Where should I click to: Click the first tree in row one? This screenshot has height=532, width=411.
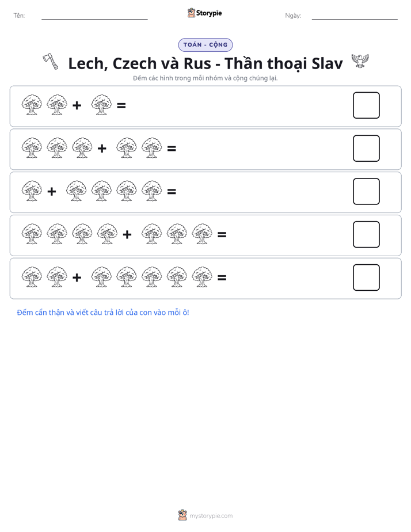coord(32,105)
